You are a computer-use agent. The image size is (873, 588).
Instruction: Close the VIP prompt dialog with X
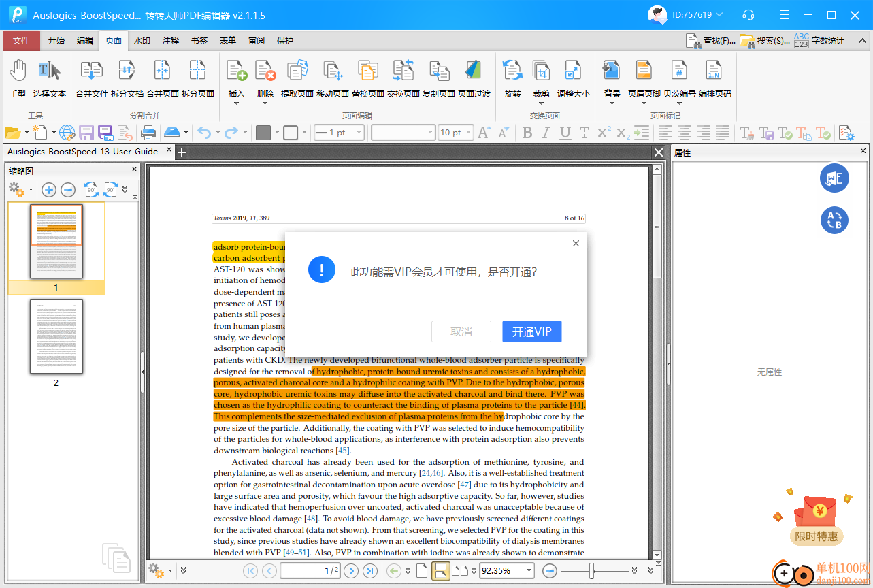(576, 243)
